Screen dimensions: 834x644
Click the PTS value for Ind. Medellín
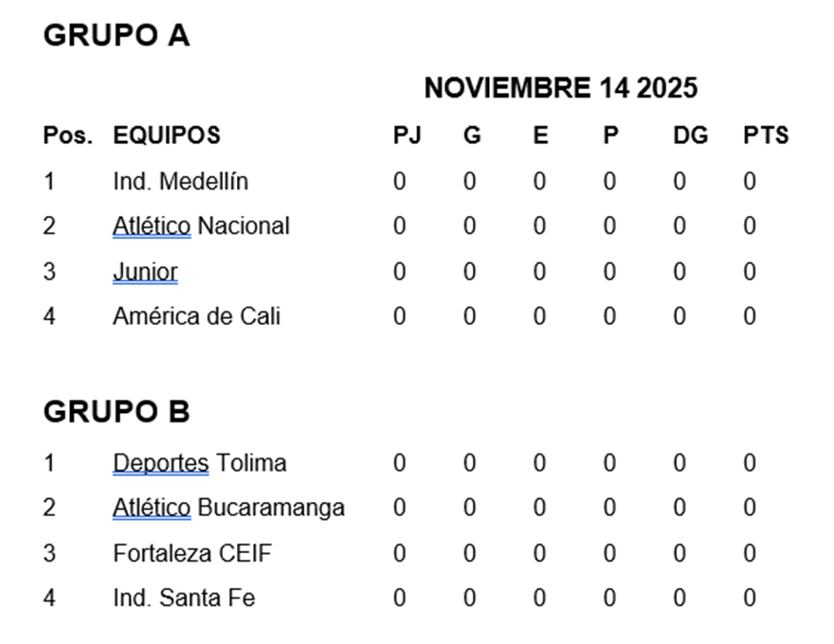coord(750,181)
